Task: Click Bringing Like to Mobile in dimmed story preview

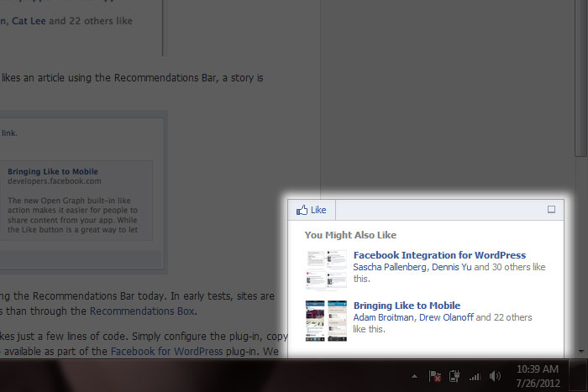Action: point(53,171)
